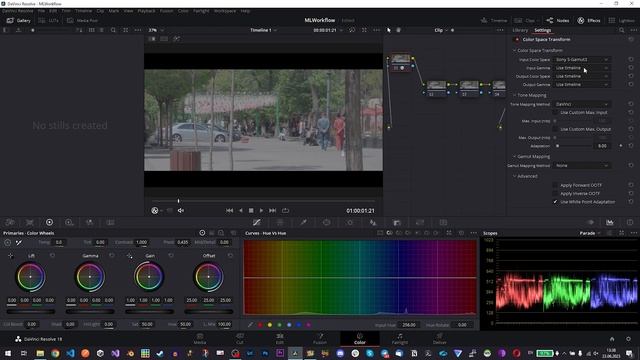
Task: Open the Tone Mapping Method dropdown
Action: pyautogui.click(x=582, y=104)
